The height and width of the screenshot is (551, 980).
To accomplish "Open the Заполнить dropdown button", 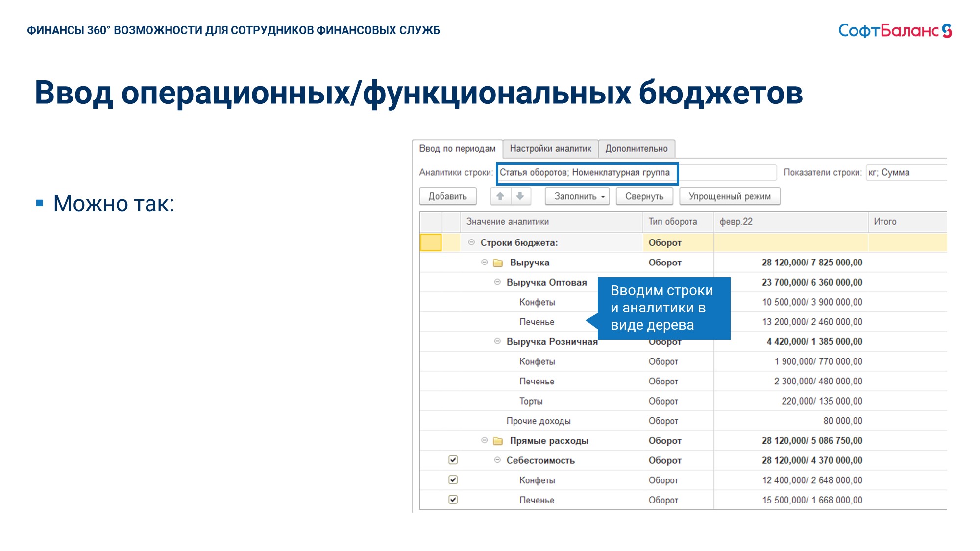I will click(x=577, y=196).
